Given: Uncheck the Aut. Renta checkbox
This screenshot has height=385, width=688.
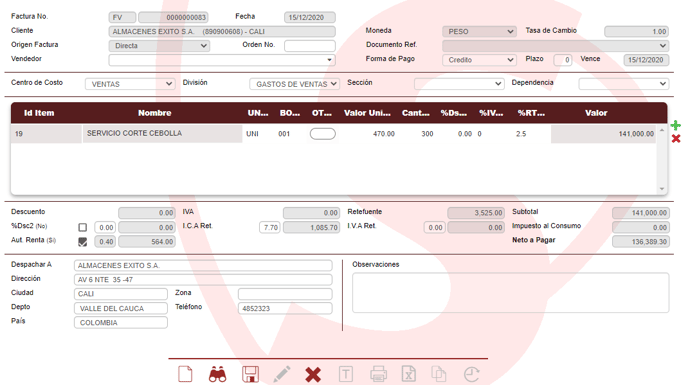Looking at the screenshot, I should pyautogui.click(x=82, y=242).
